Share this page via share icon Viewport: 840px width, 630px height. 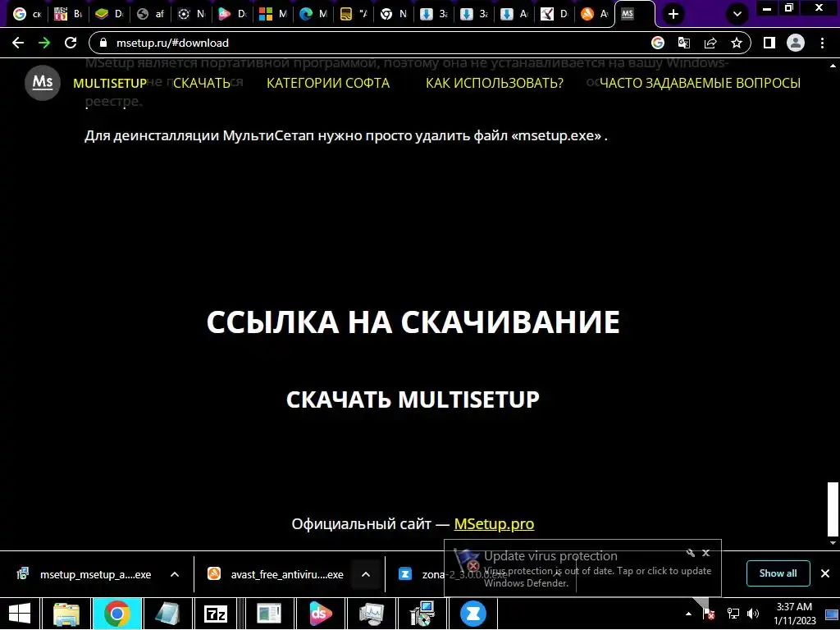[710, 43]
